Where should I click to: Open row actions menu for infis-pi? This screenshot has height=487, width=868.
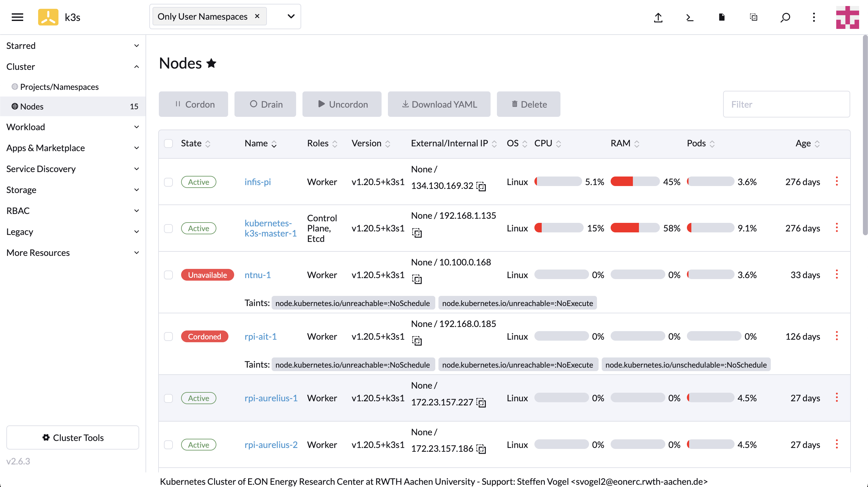[x=837, y=181]
